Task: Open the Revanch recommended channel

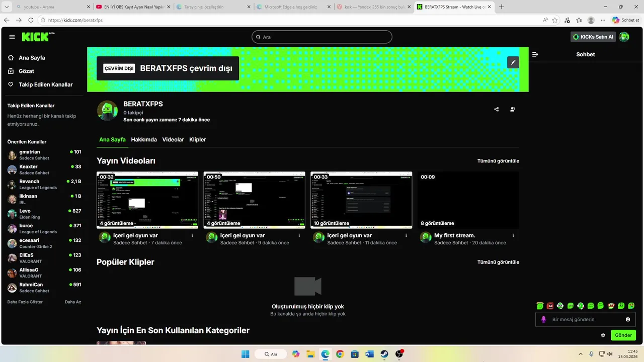Action: pos(44,185)
